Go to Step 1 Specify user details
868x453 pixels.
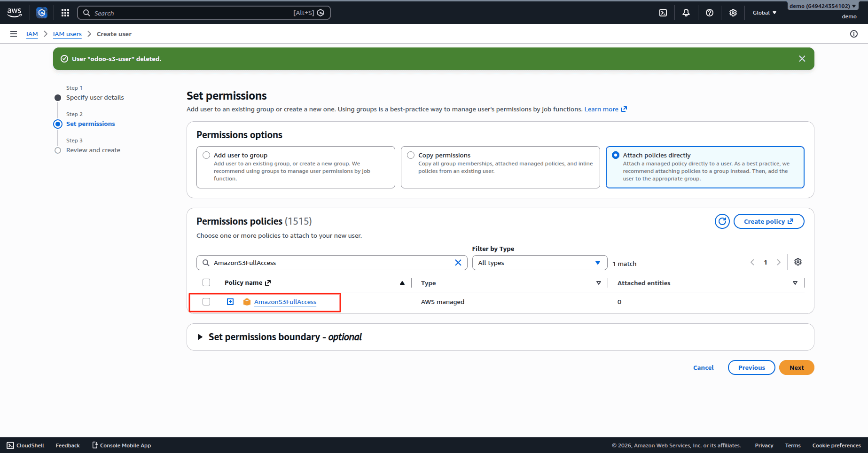tap(95, 97)
